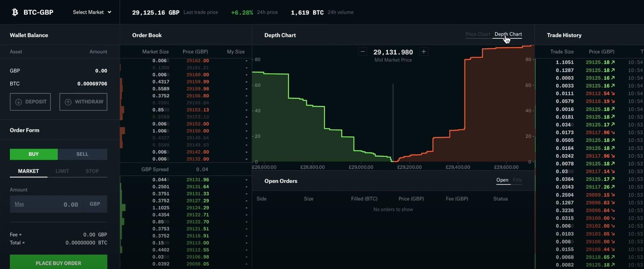This screenshot has width=644, height=269.
Task: Click the down-arrow icon in Deposit button
Action: coord(18,102)
